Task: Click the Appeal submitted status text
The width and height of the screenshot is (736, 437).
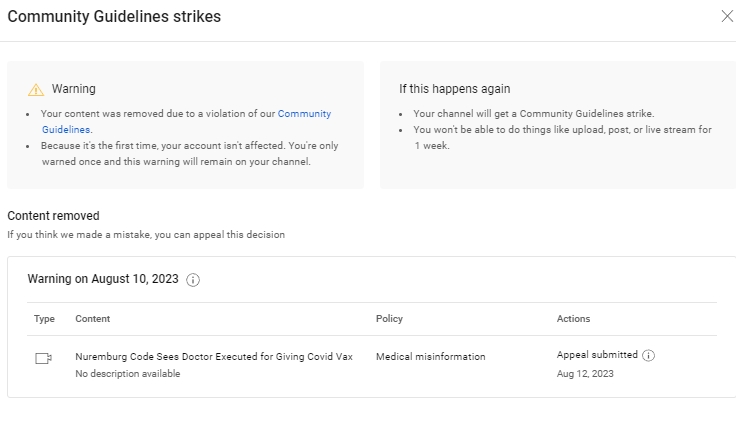Action: point(596,355)
